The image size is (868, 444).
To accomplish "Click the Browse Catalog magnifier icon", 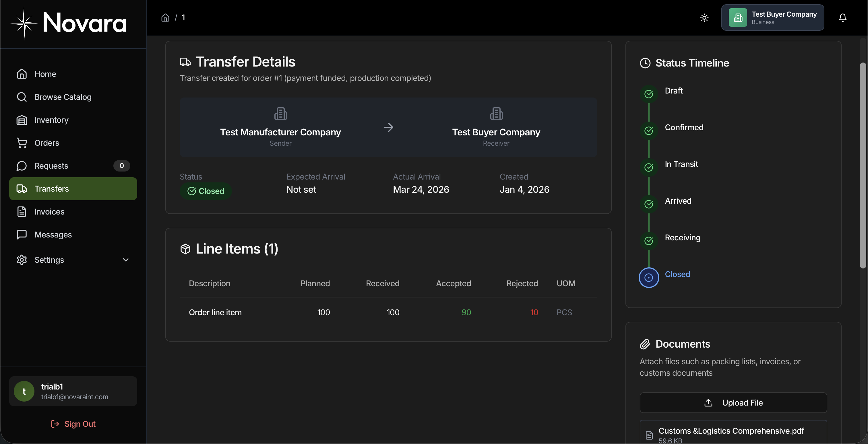I will 22,97.
